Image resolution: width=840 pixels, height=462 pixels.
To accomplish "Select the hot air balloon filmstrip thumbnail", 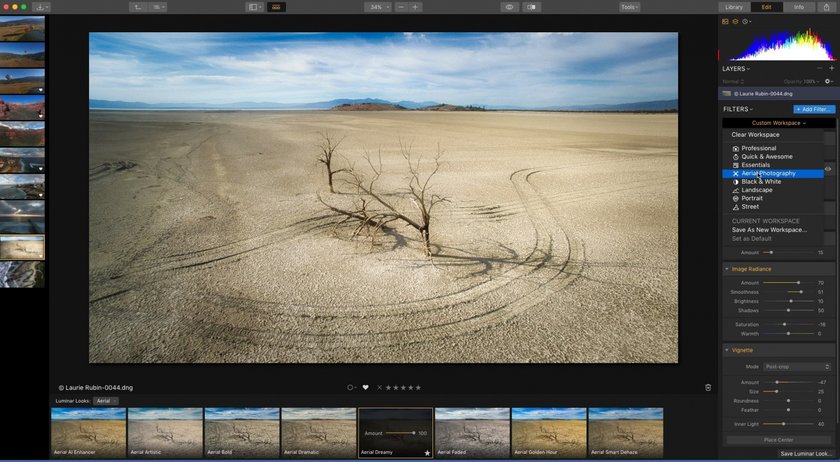I will coord(22,81).
